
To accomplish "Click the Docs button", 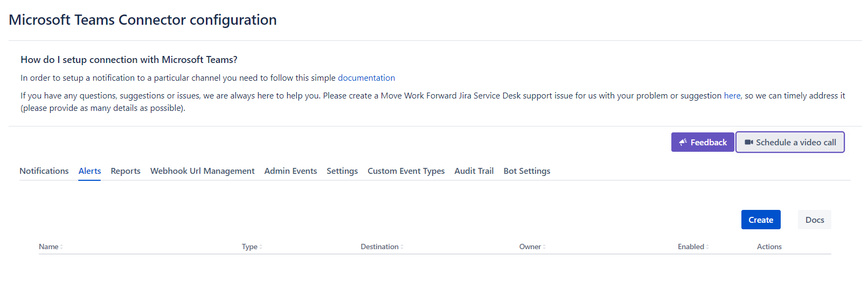I will click(814, 220).
